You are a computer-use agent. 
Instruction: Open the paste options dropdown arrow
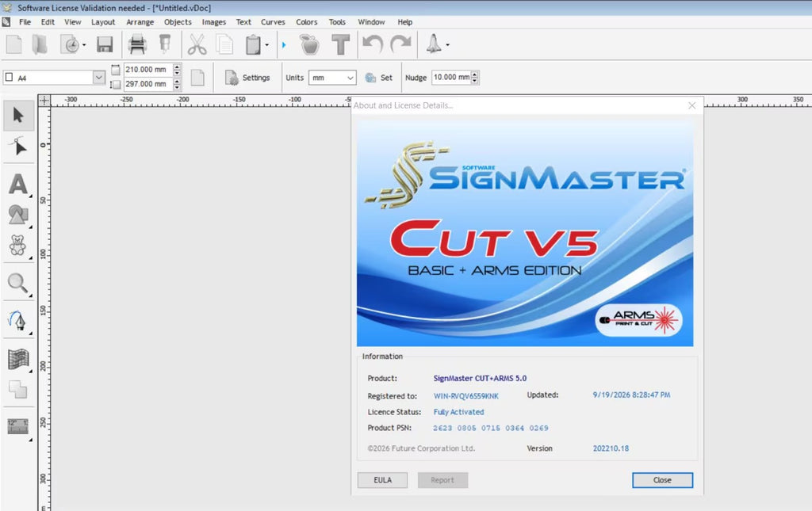(266, 45)
